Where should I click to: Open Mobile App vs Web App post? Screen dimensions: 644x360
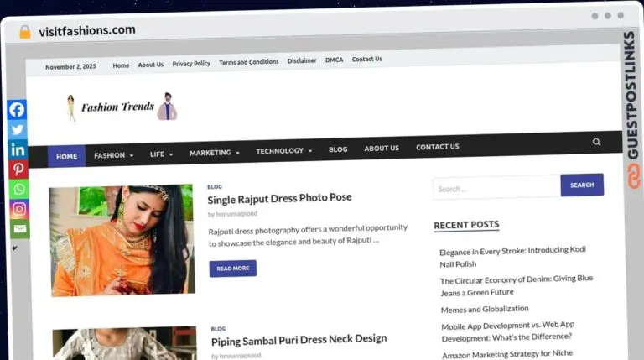pyautogui.click(x=507, y=331)
